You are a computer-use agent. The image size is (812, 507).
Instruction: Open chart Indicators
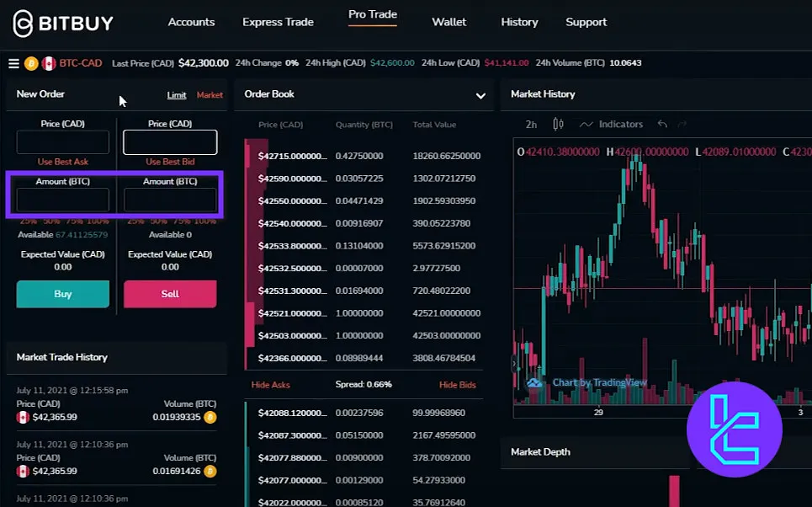[x=611, y=125]
